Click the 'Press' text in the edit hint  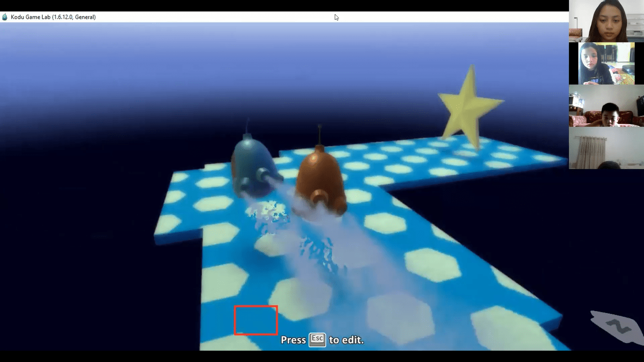pyautogui.click(x=293, y=340)
